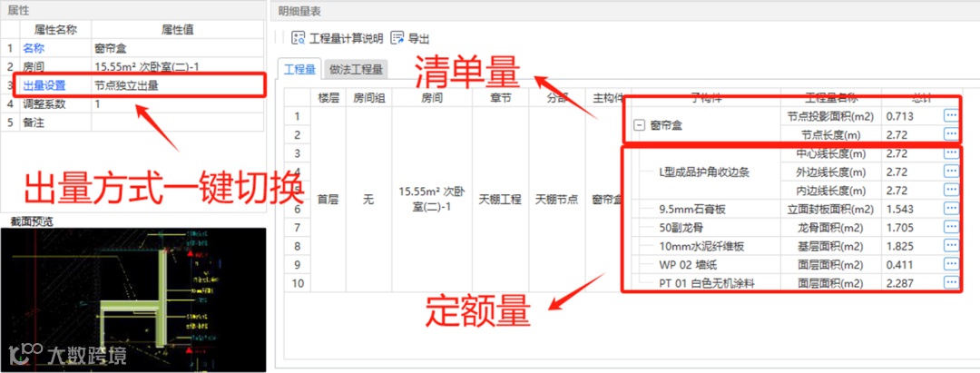
Task: Select row number 10 in the table
Action: click(298, 283)
